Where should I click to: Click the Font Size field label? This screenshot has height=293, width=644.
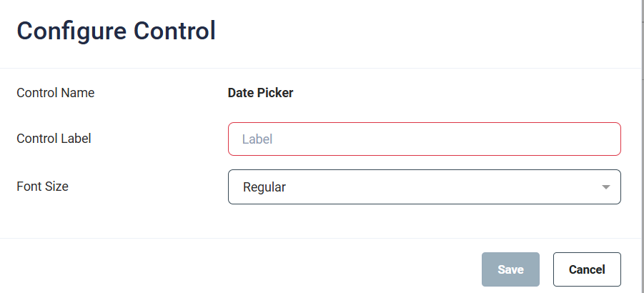pyautogui.click(x=42, y=187)
